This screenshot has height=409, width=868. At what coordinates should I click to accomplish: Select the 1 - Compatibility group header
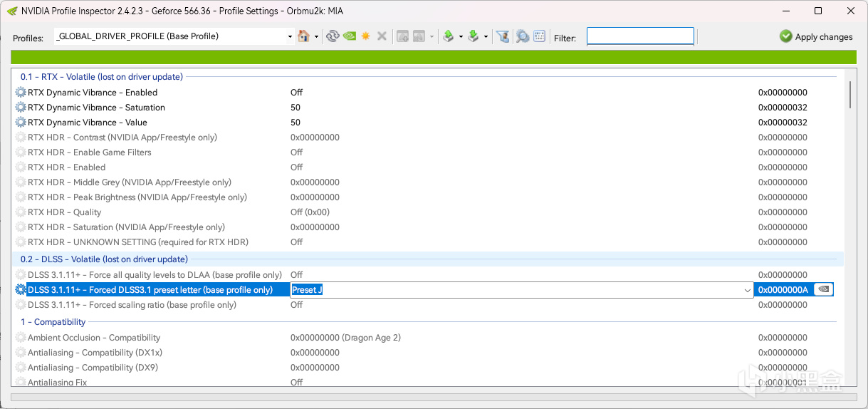[x=53, y=322]
